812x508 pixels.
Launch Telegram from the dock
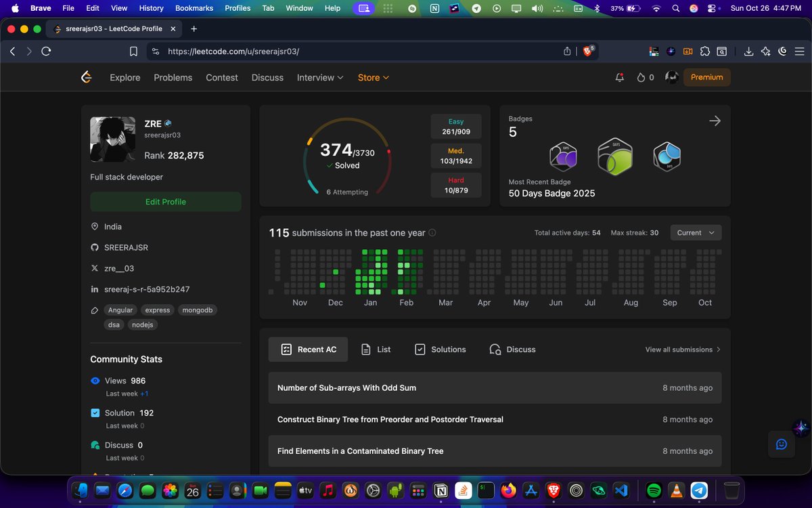(700, 490)
